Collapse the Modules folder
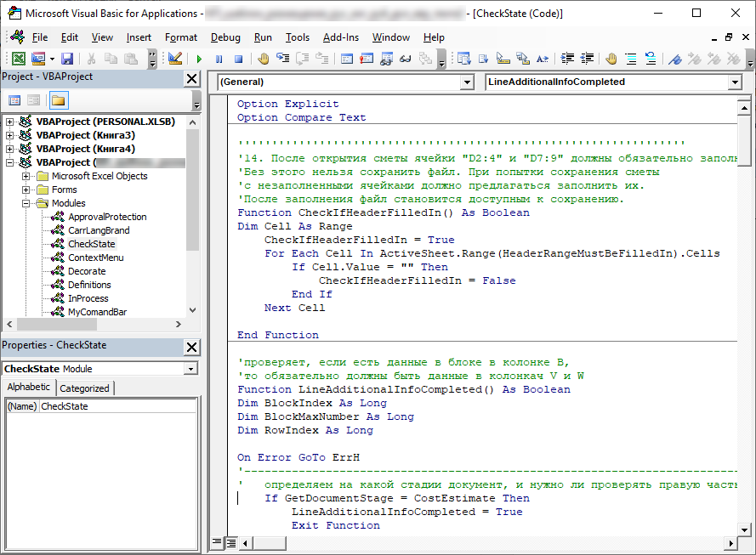This screenshot has height=555, width=756. pyautogui.click(x=26, y=203)
